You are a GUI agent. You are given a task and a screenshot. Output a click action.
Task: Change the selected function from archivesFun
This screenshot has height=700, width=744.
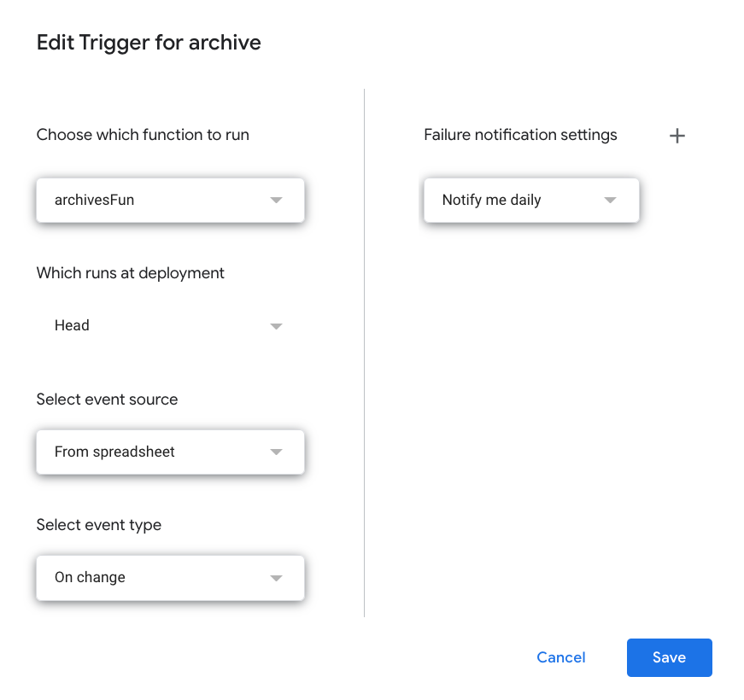click(170, 200)
